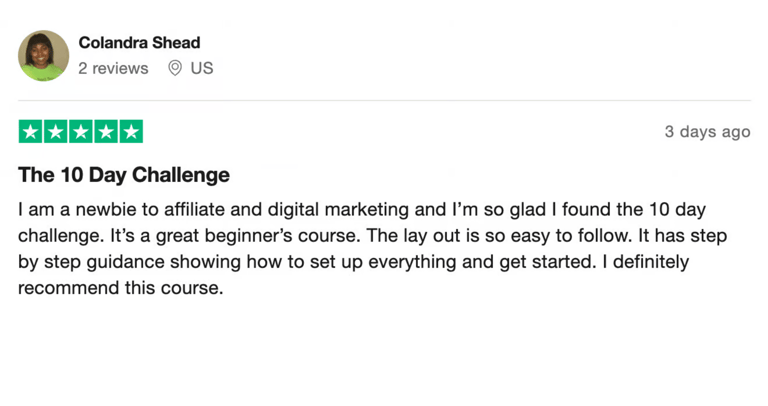Click the fifth green rating star
Viewport: 768px width, 406px height.
point(131,131)
